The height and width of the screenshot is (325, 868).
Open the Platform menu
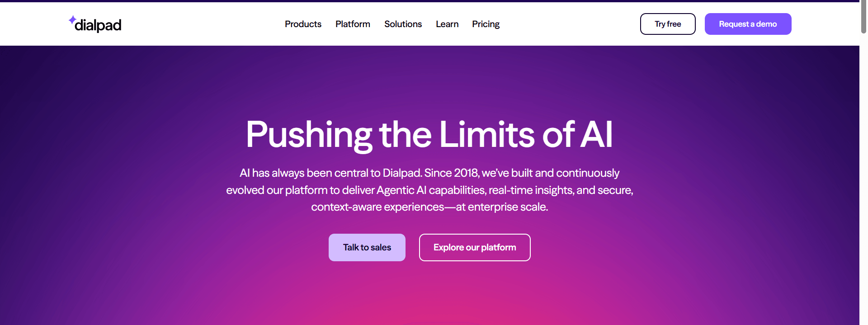(353, 24)
